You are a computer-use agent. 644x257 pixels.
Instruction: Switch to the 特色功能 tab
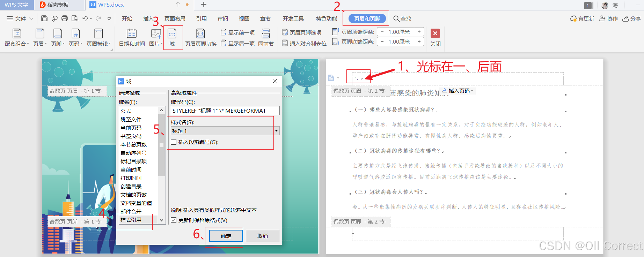(327, 18)
